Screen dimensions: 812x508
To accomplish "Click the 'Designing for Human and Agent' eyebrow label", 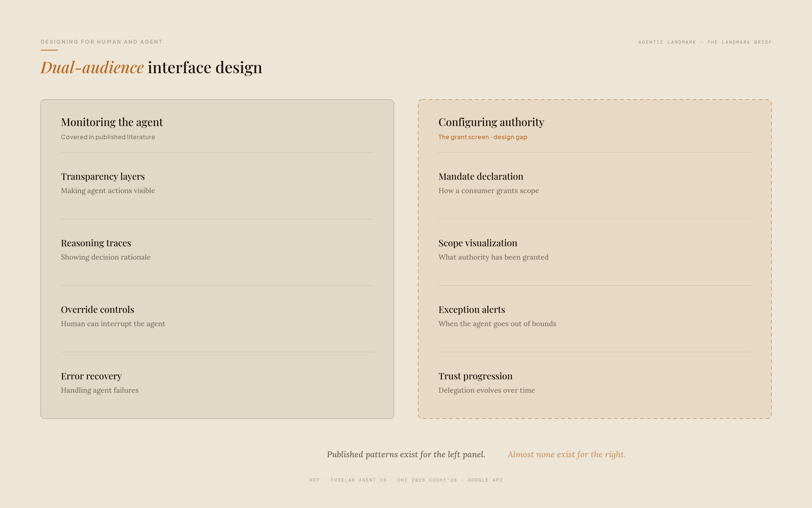I will coord(101,42).
